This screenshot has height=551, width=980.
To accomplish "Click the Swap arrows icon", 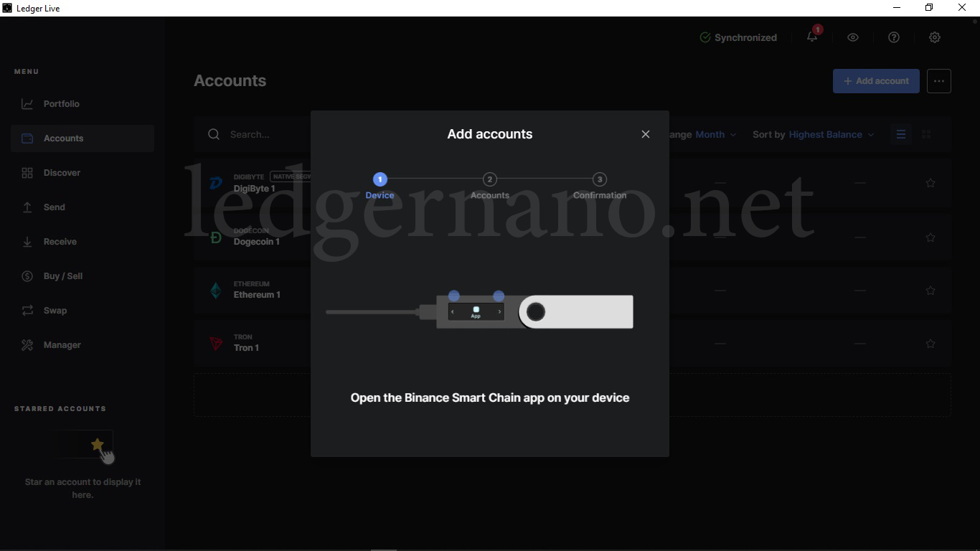I will (27, 311).
